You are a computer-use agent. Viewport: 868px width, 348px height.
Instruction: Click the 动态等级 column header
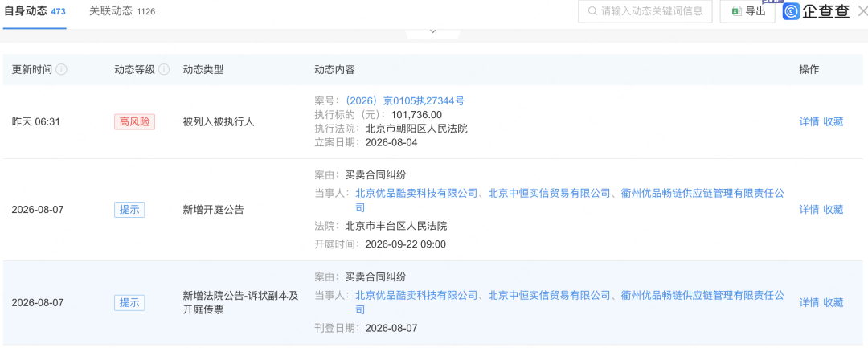[134, 70]
